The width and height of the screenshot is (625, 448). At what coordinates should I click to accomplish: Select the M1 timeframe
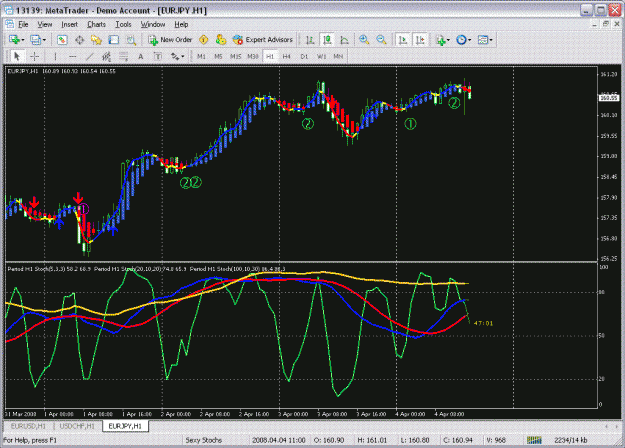[x=201, y=57]
